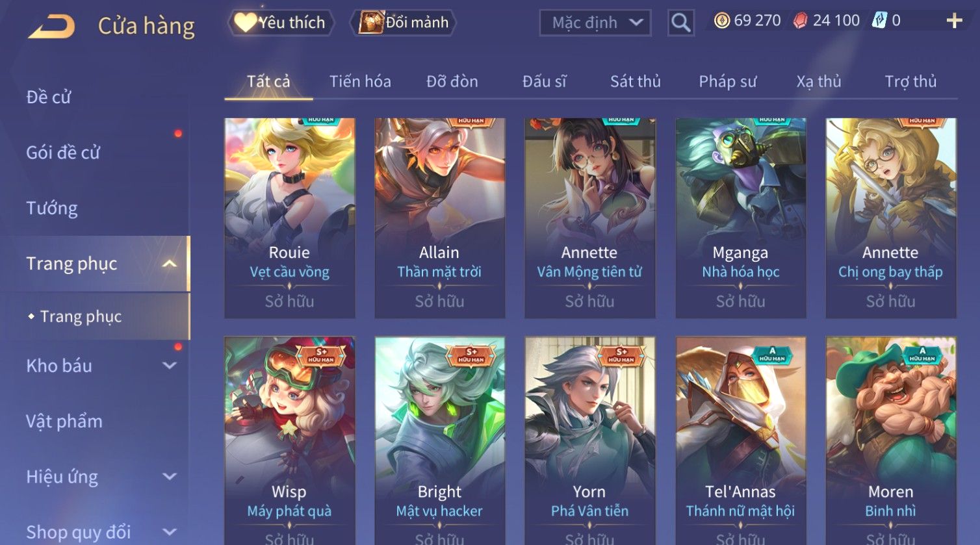Image resolution: width=980 pixels, height=545 pixels.
Task: Click the red gem currency icon
Action: pyautogui.click(x=801, y=21)
